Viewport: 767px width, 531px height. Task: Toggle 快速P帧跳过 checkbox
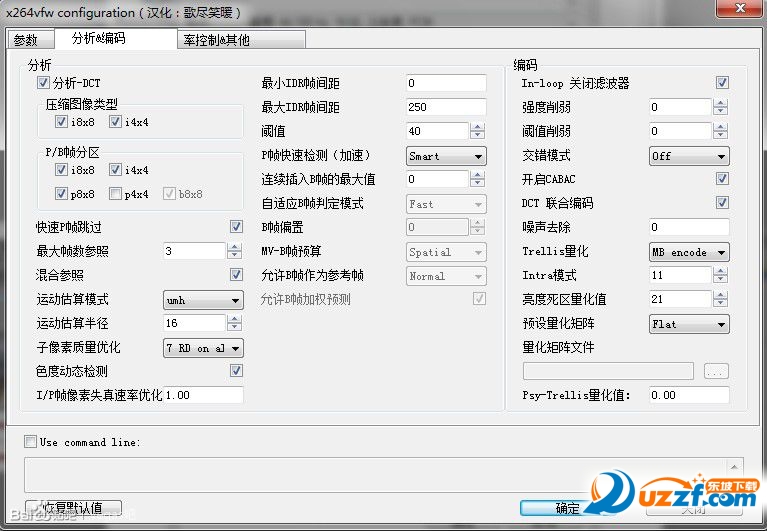(x=236, y=226)
